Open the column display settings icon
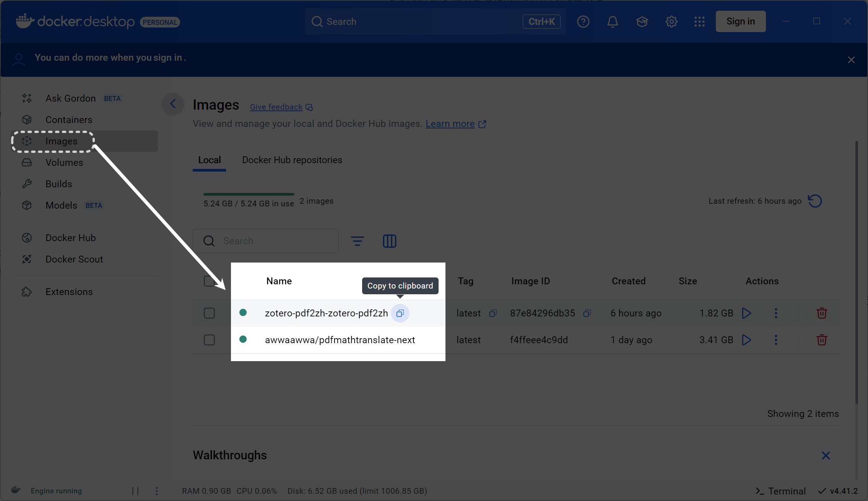The height and width of the screenshot is (501, 868). point(389,241)
